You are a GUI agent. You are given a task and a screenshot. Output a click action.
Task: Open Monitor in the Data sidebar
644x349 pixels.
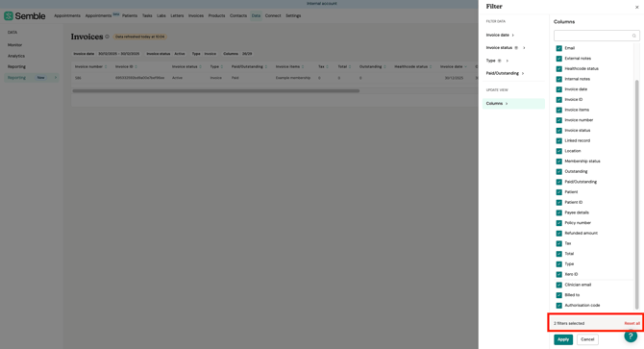pyautogui.click(x=14, y=45)
